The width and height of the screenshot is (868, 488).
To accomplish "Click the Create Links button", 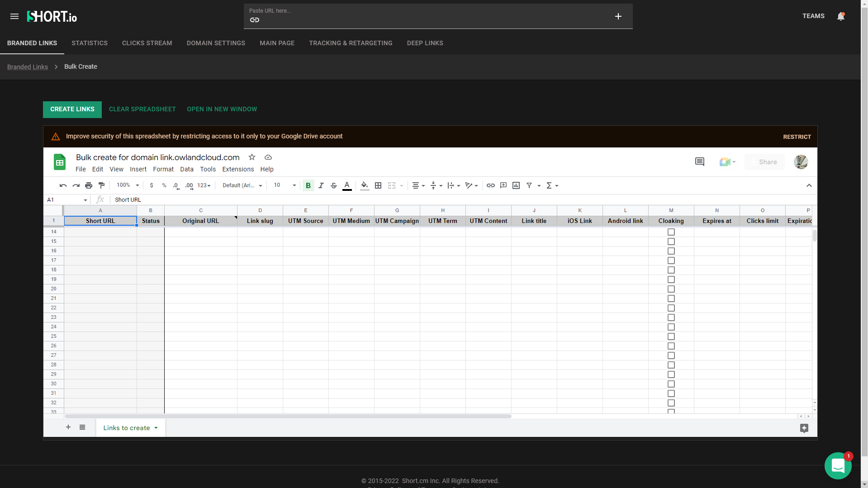I will tap(72, 109).
